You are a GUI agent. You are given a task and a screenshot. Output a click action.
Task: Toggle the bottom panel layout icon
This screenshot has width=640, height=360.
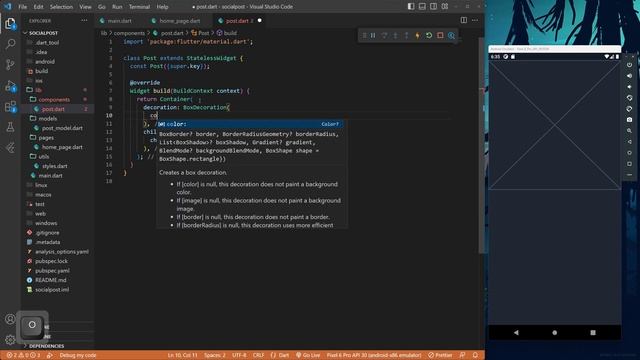(422, 7)
